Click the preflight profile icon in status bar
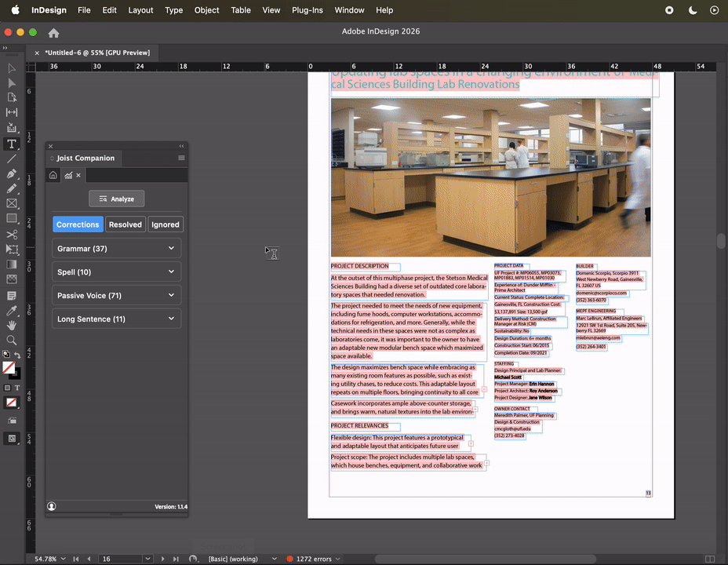 [x=193, y=559]
